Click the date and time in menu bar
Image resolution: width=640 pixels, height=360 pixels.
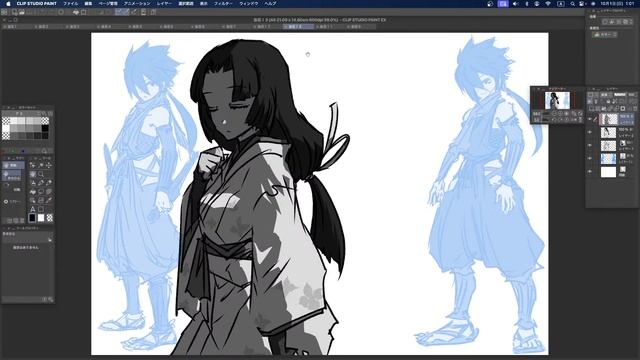coord(617,3)
